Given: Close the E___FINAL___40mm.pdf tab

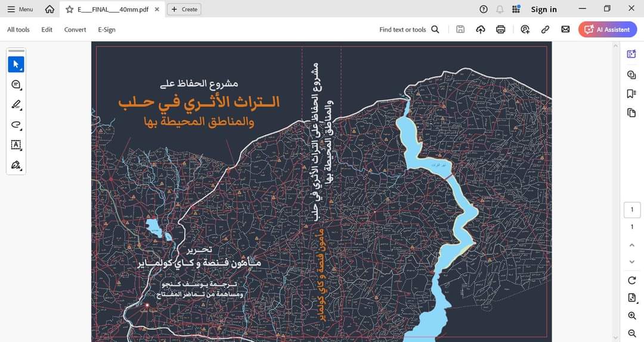Looking at the screenshot, I should 157,9.
